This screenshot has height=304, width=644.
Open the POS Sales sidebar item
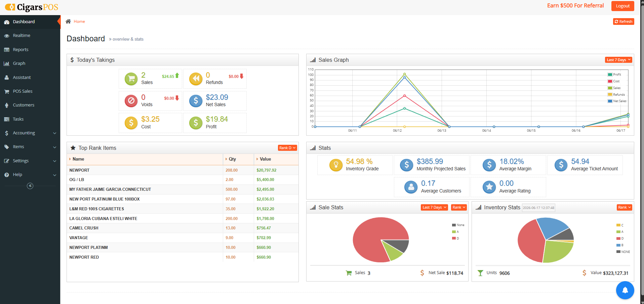pyautogui.click(x=30, y=91)
